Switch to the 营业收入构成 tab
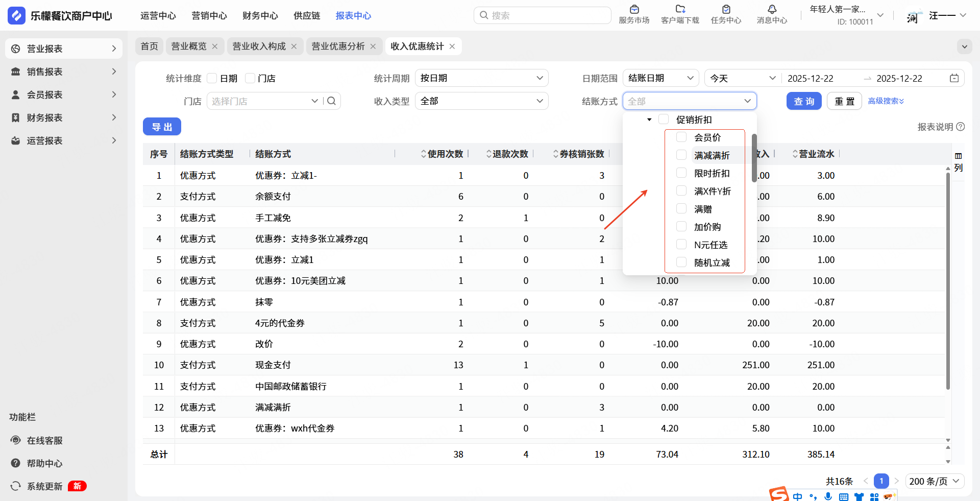This screenshot has height=501, width=980. (x=259, y=46)
